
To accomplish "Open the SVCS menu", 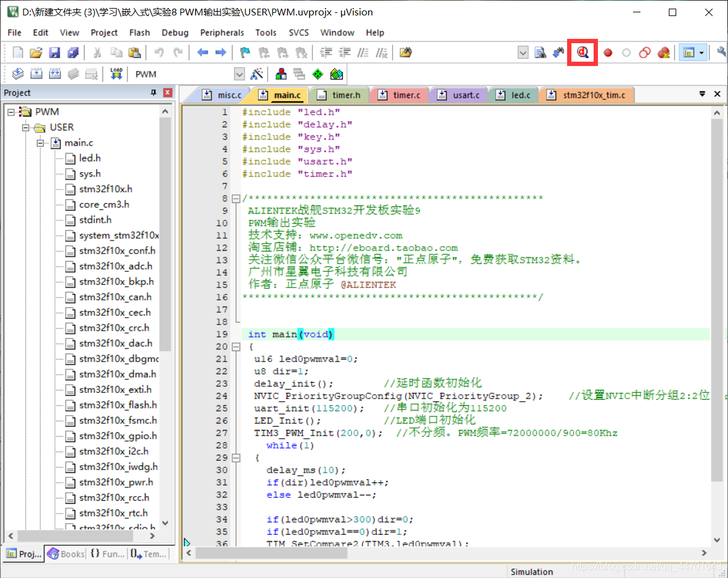I will click(298, 33).
